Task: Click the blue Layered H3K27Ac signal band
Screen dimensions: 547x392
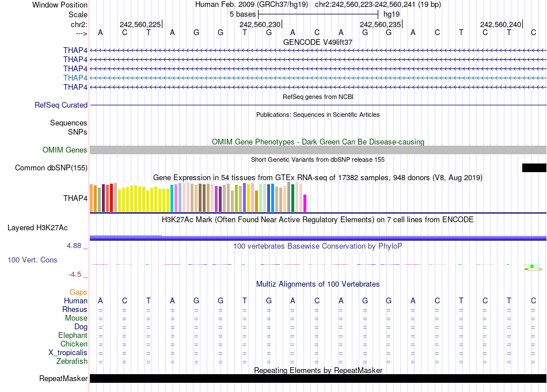Action: (318, 238)
